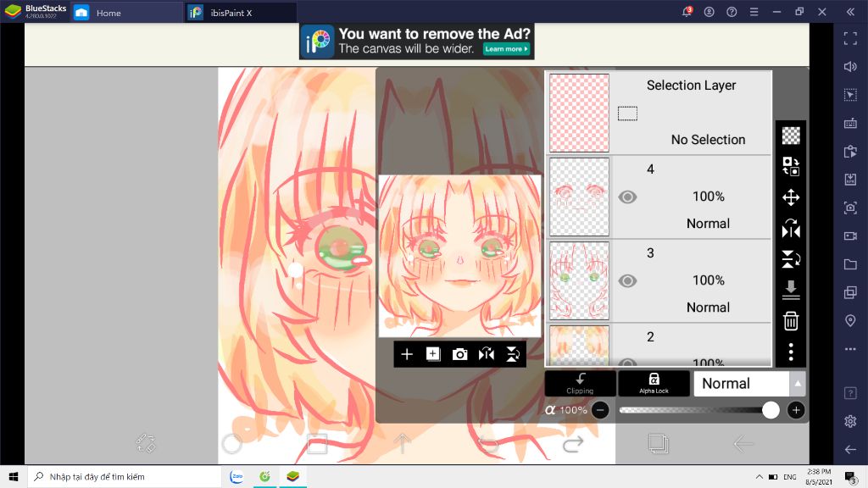This screenshot has width=868, height=488.
Task: Toggle BlueStacks fullscreen icon
Action: 850,38
